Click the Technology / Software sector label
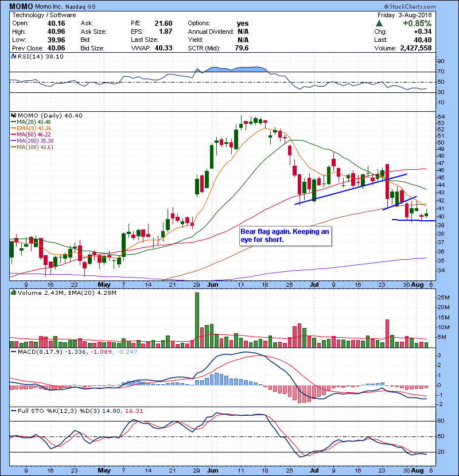 (x=44, y=15)
